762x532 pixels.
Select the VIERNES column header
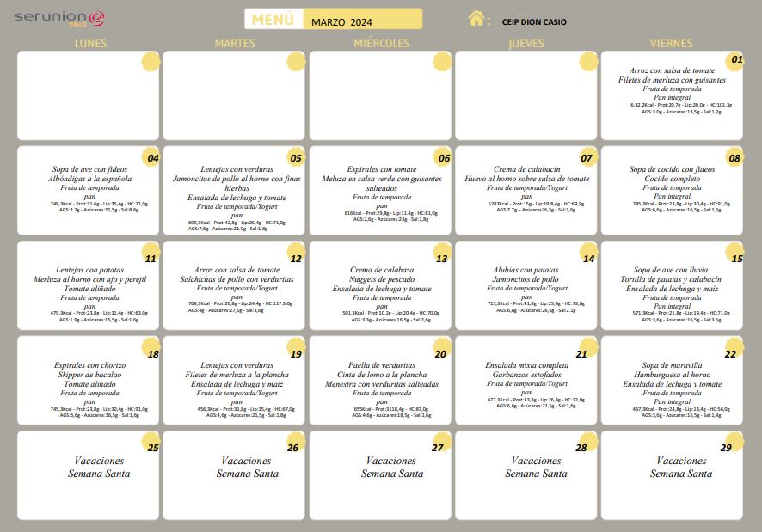pyautogui.click(x=672, y=43)
